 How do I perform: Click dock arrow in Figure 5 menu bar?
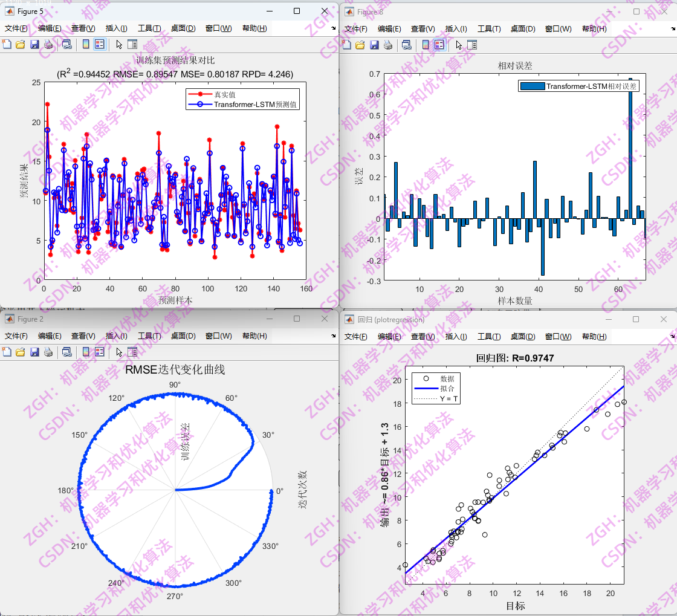point(333,28)
